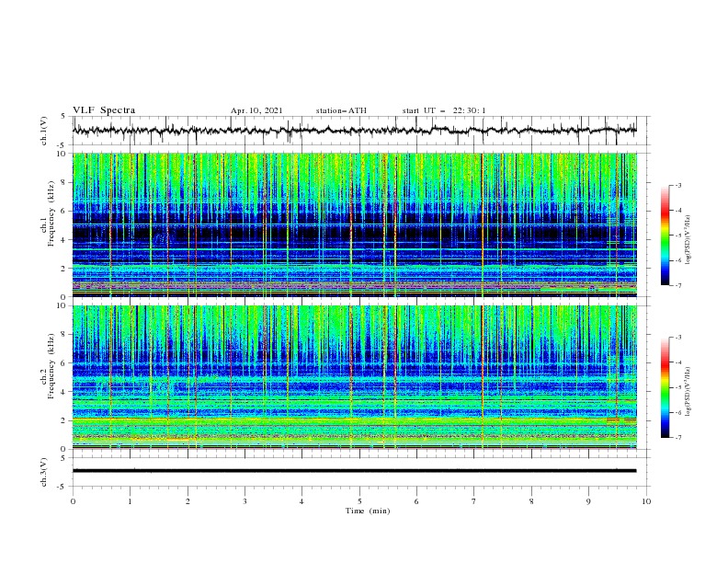The width and height of the screenshot is (728, 563).
Task: Click the 'ch.1(V)' axis label
Action: click(44, 131)
